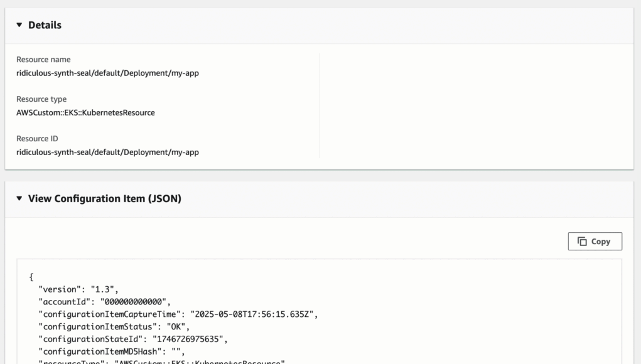641x364 pixels.
Task: Click the Resource ID value text
Action: (x=107, y=153)
